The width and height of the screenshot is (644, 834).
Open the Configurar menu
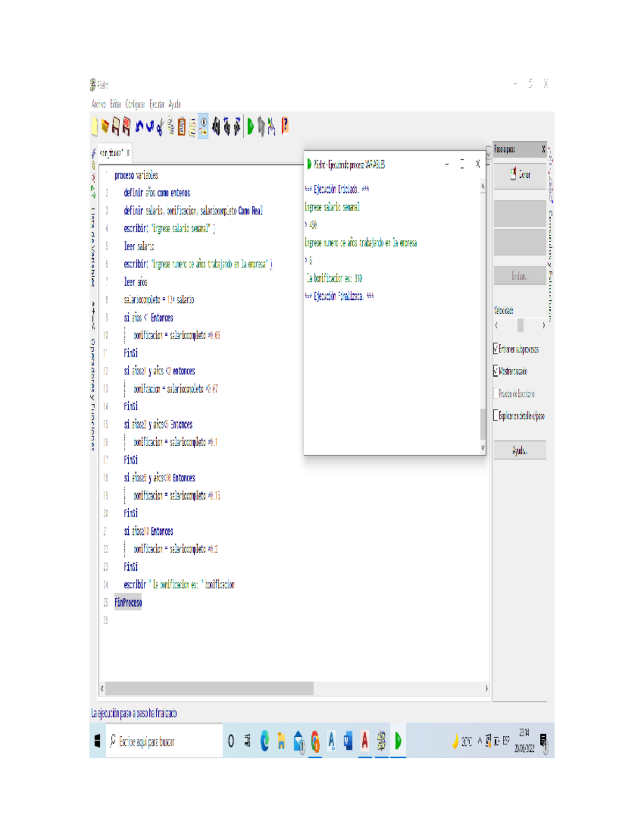coord(135,104)
